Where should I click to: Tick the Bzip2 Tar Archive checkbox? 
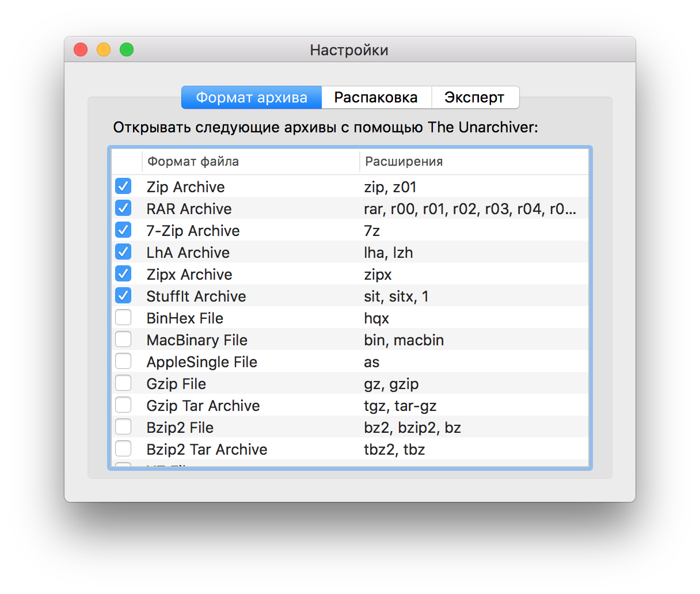(123, 449)
